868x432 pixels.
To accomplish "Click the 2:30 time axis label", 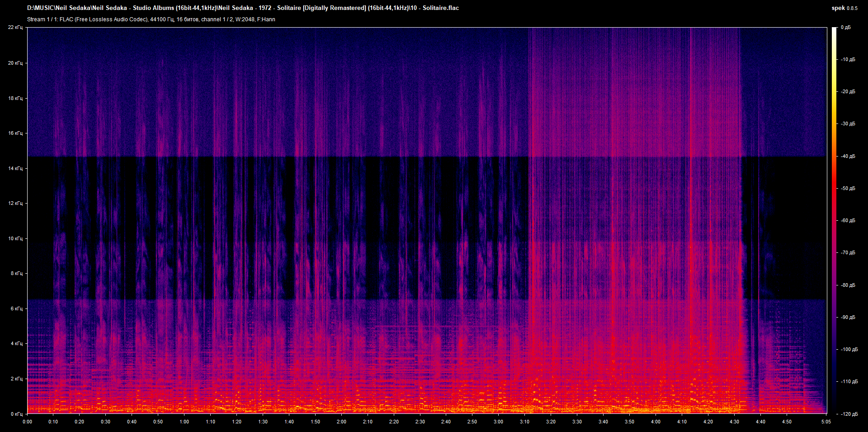I will pos(420,422).
